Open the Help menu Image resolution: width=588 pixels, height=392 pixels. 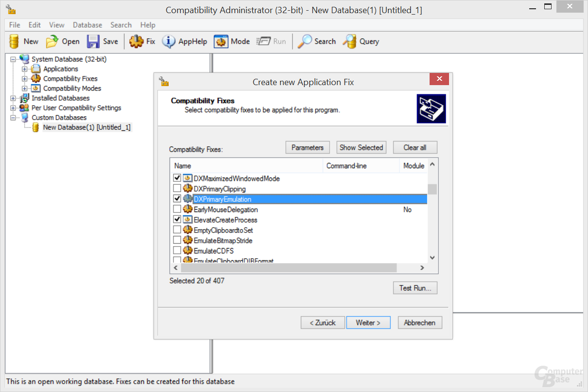pos(148,25)
